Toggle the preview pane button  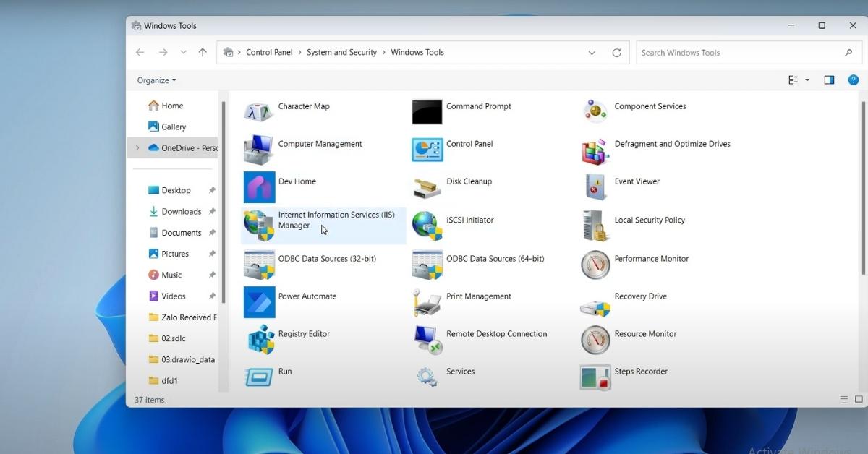(829, 80)
